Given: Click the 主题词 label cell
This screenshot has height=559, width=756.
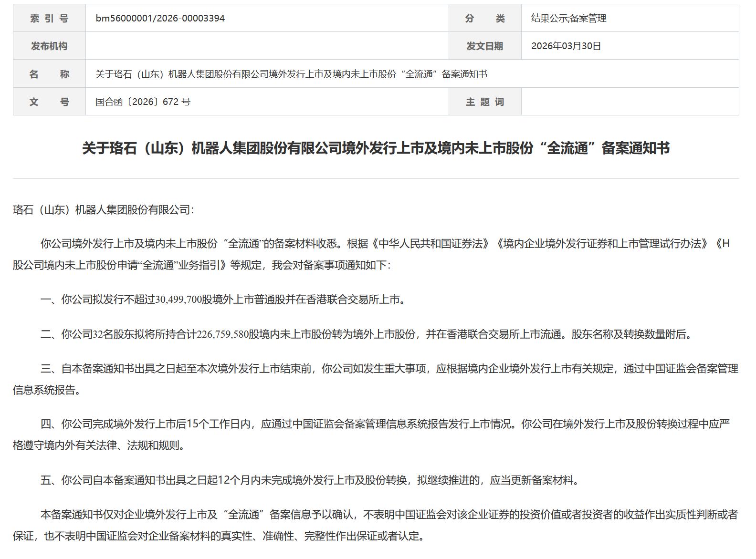Looking at the screenshot, I should (x=485, y=102).
